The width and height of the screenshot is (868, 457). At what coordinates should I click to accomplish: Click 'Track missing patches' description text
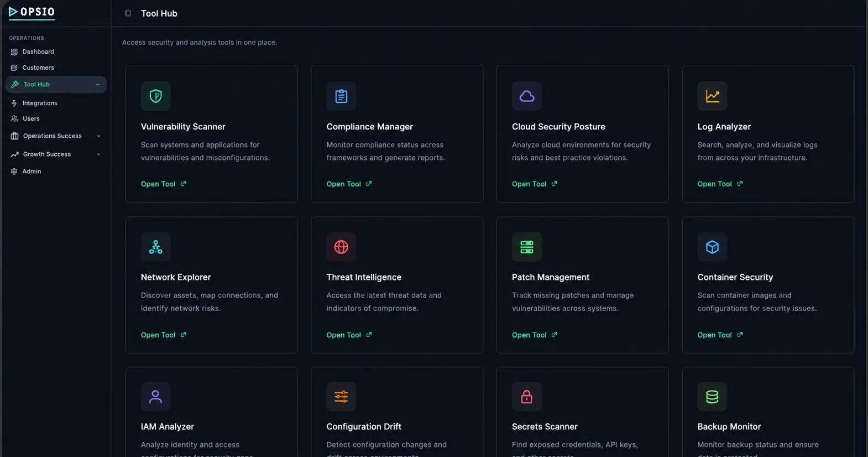click(573, 302)
